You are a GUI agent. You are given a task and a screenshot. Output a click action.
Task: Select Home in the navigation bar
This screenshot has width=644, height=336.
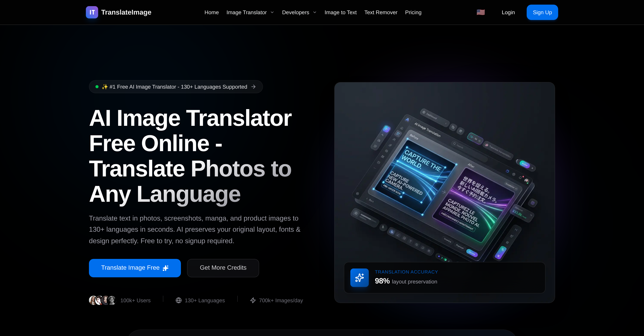tap(211, 12)
